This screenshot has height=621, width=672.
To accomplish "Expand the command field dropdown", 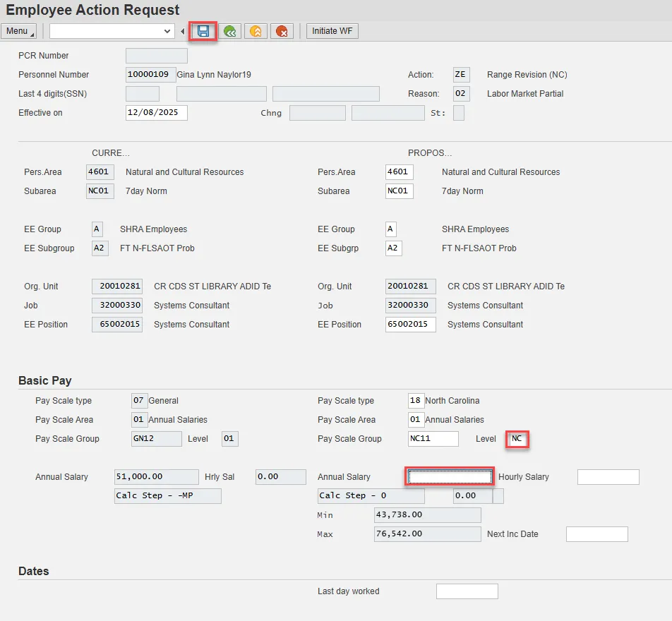I will pyautogui.click(x=167, y=31).
